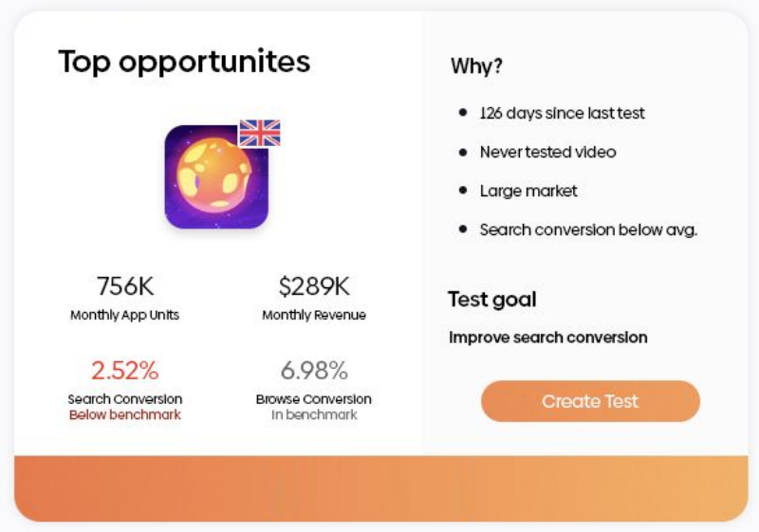Select the $289K monthly revenue value
Image resolution: width=759 pixels, height=532 pixels.
pos(313,286)
